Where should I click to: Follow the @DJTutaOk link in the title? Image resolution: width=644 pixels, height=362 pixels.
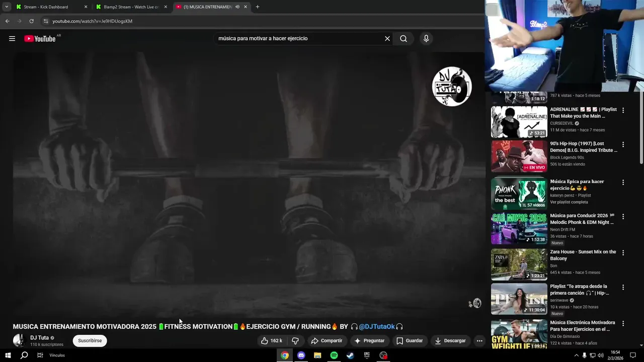click(x=377, y=327)
